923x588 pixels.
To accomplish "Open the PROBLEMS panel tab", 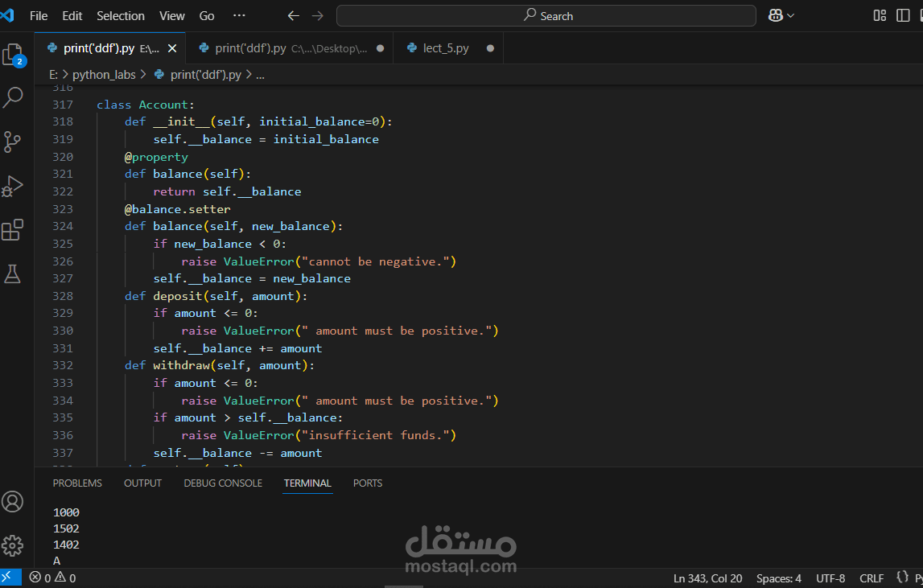I will (x=77, y=483).
